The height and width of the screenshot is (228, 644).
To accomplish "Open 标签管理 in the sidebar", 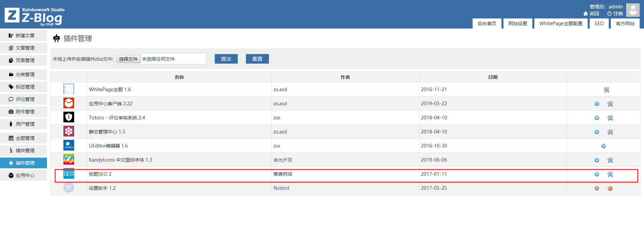I will 23,87.
